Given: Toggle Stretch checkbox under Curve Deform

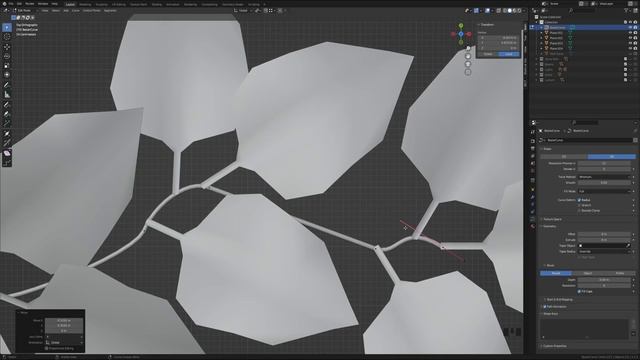Looking at the screenshot, I should (x=579, y=205).
